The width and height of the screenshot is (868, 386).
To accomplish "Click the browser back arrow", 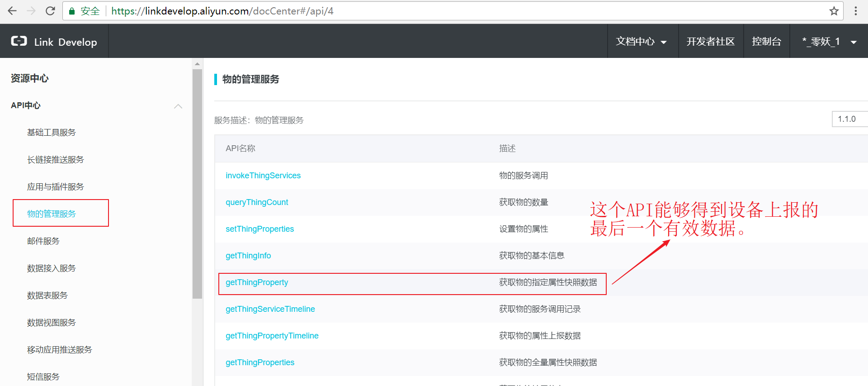I will (12, 11).
